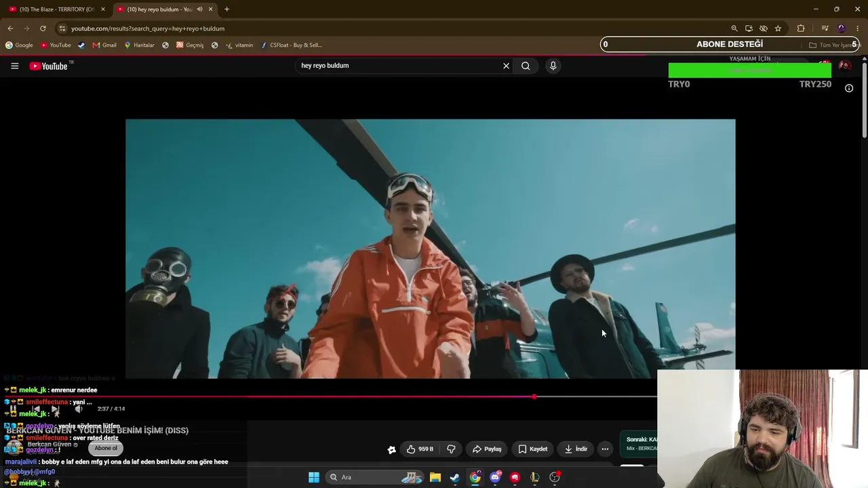The image size is (868, 488).
Task: Mute the video player volume
Action: coord(79,409)
